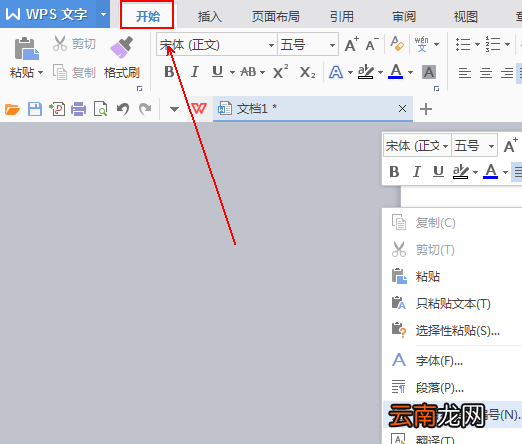Expand the quick access toolbar customize arrow
522x444 pixels.
coord(174,109)
